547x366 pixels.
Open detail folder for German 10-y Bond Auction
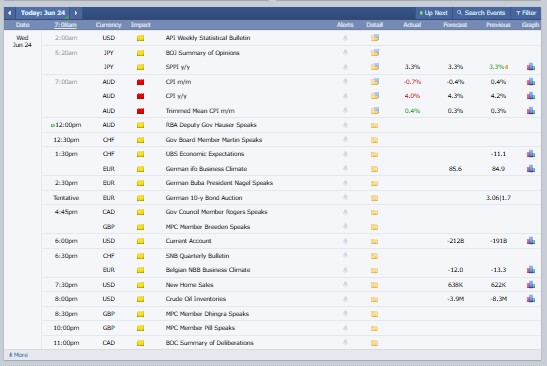[374, 198]
